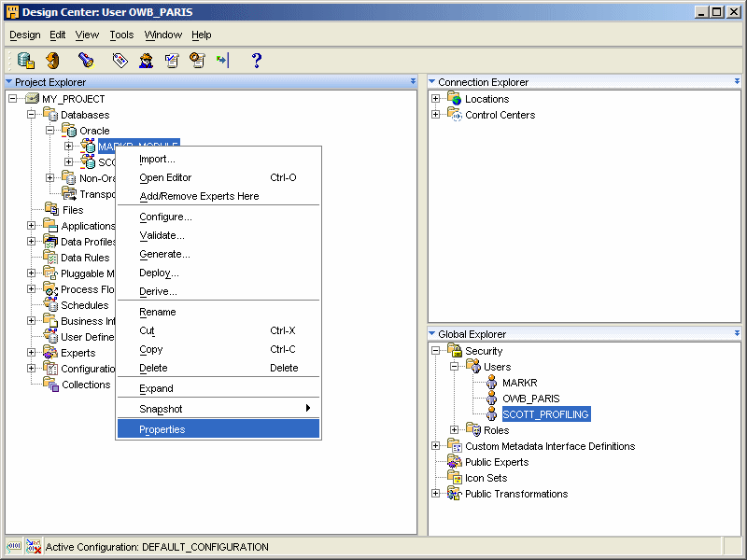Select the OWB_PARIS user
Viewport: 747px width, 560px height.
pos(530,399)
